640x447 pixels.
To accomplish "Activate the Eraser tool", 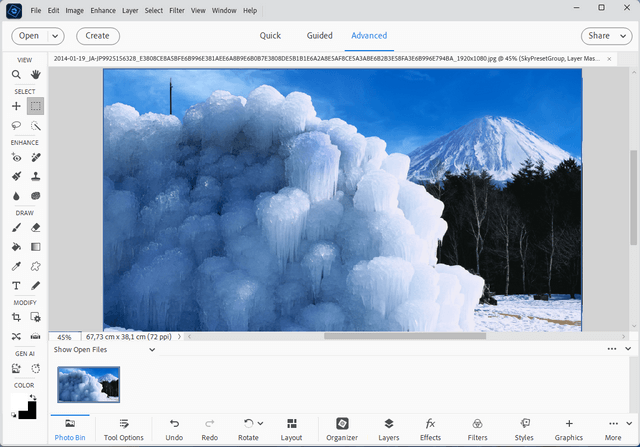I will click(x=36, y=227).
